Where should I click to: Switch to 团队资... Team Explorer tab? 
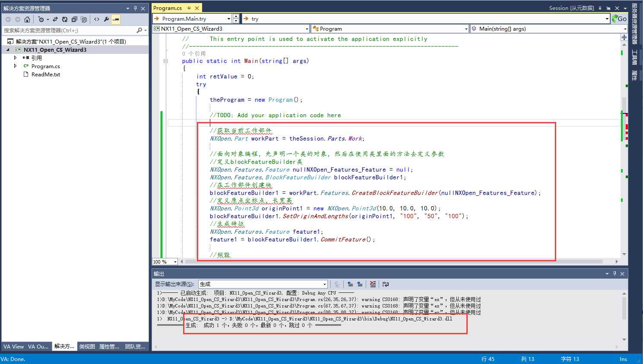[x=135, y=346]
